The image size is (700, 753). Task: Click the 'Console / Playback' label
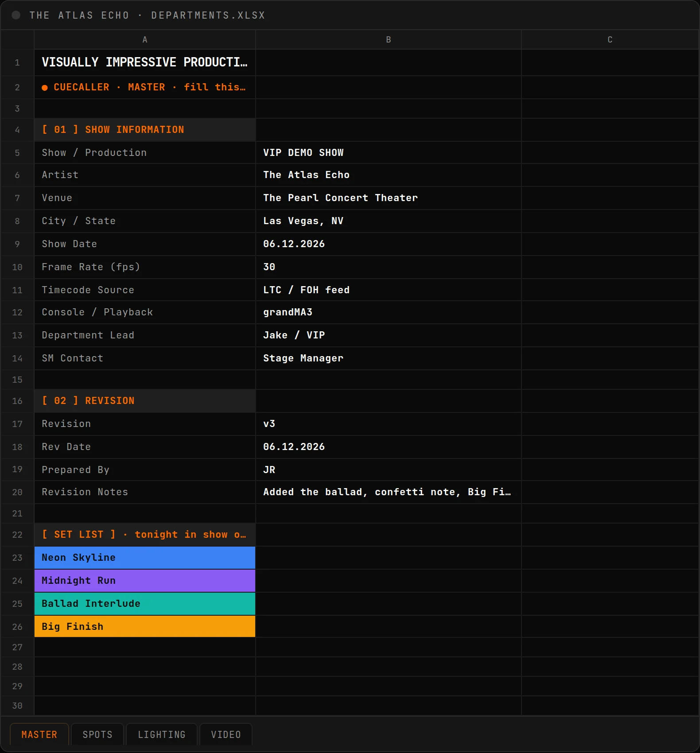pos(145,312)
